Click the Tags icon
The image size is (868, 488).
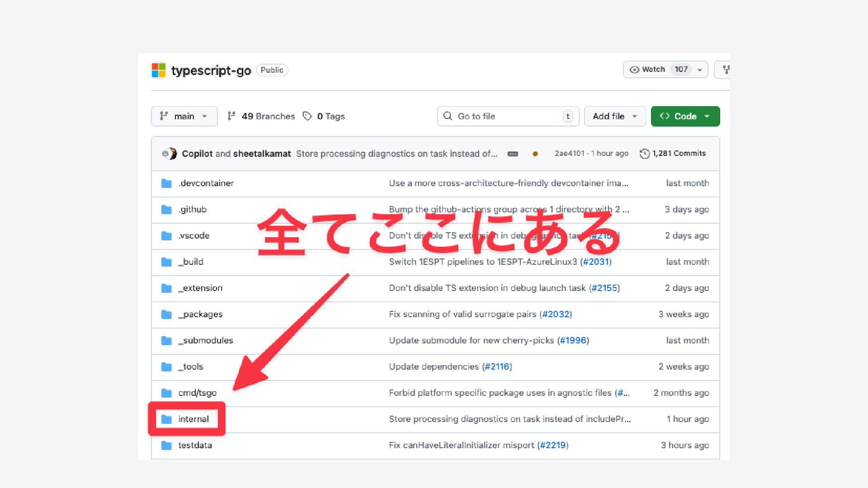[307, 116]
